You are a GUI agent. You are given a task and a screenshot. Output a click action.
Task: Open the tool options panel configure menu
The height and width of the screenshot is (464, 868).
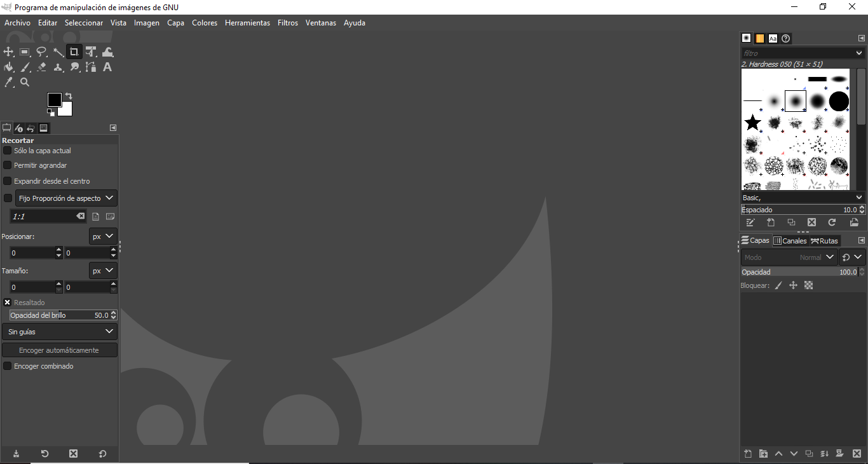[113, 128]
